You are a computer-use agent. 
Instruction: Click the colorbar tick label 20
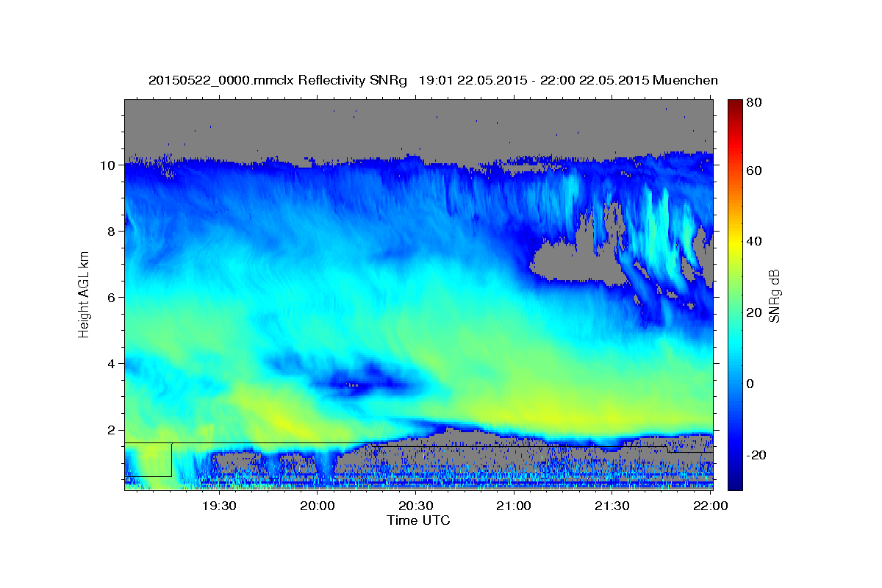(754, 313)
